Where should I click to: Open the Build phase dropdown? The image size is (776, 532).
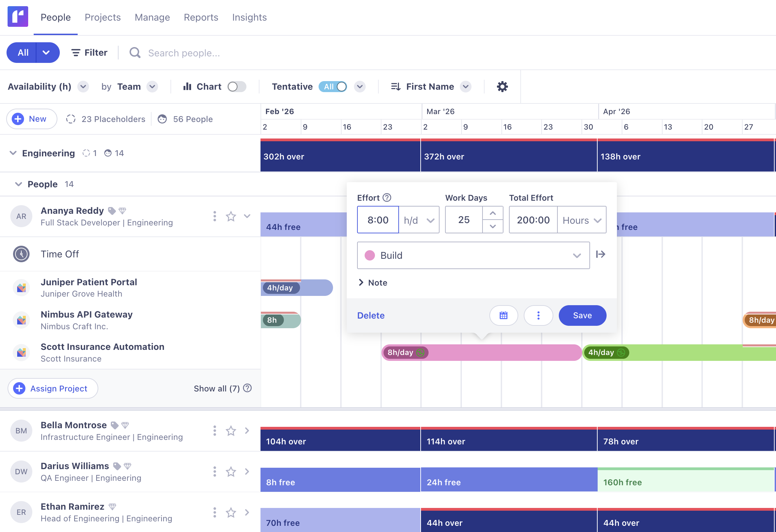coord(473,255)
